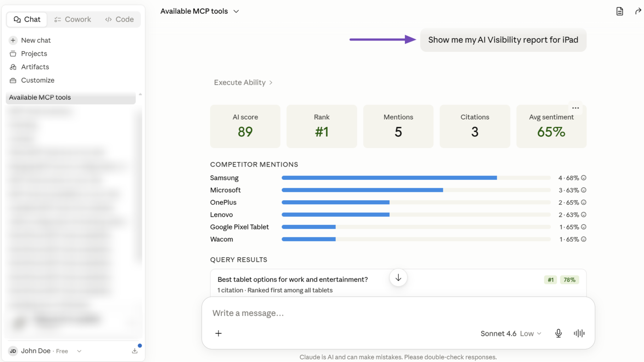Expand the Execute Ability step
The width and height of the screenshot is (644, 362).
point(243,83)
